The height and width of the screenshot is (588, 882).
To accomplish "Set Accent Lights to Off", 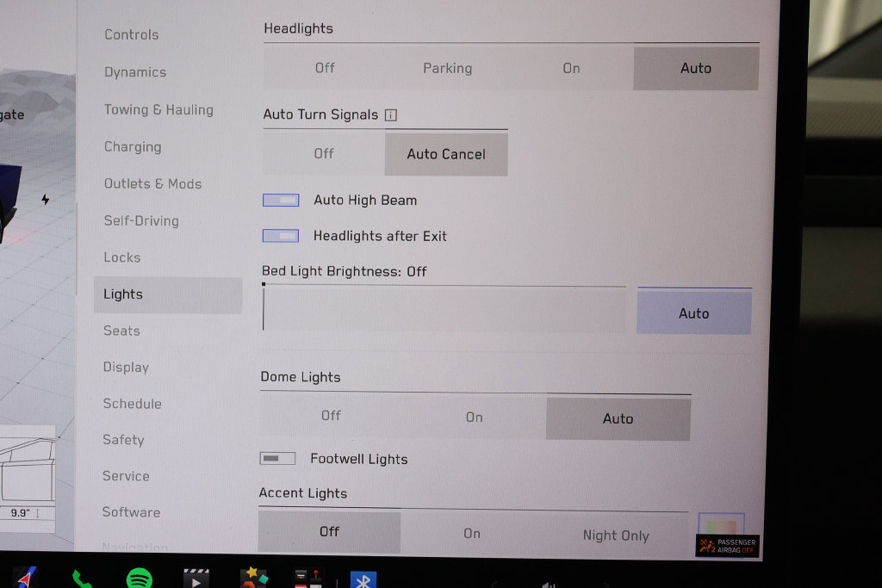I will tap(329, 531).
